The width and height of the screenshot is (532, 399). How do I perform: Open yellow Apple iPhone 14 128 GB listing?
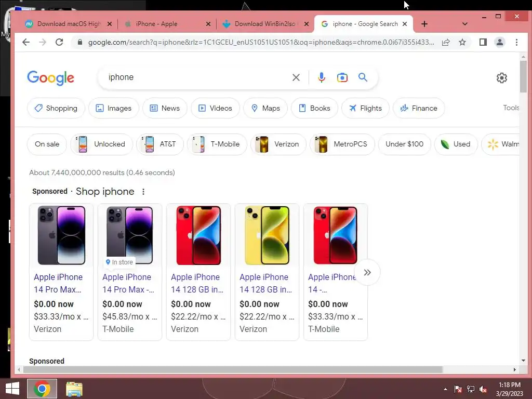pos(267,272)
